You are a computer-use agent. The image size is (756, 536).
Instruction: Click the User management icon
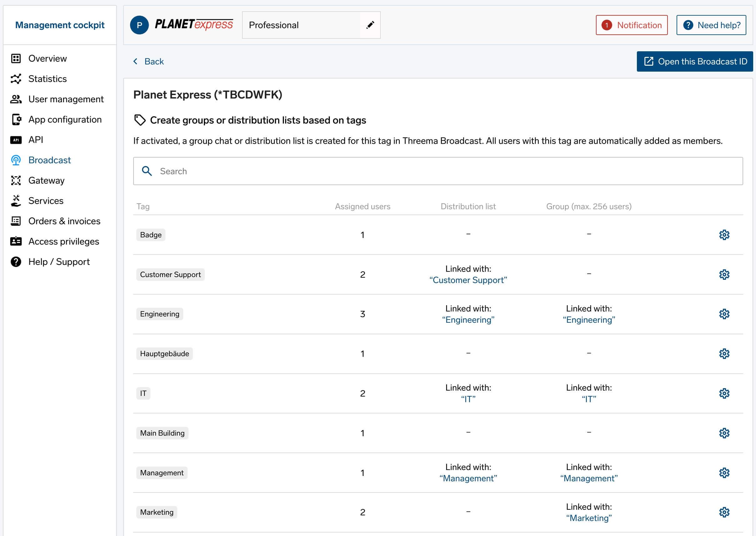click(x=16, y=99)
